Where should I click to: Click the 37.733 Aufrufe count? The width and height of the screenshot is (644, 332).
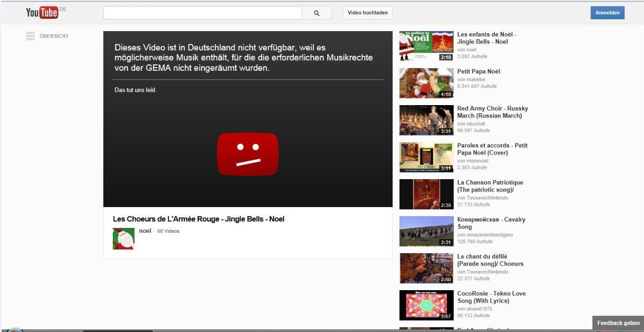(474, 204)
